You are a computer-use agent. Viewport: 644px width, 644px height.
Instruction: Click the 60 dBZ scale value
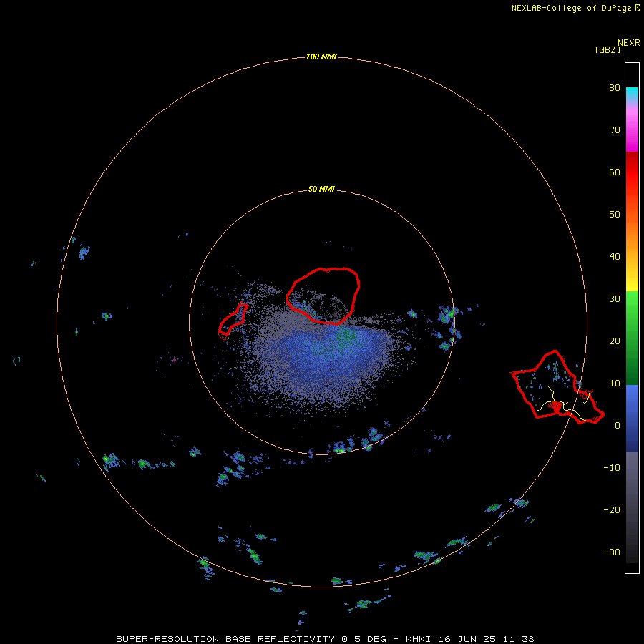(615, 172)
